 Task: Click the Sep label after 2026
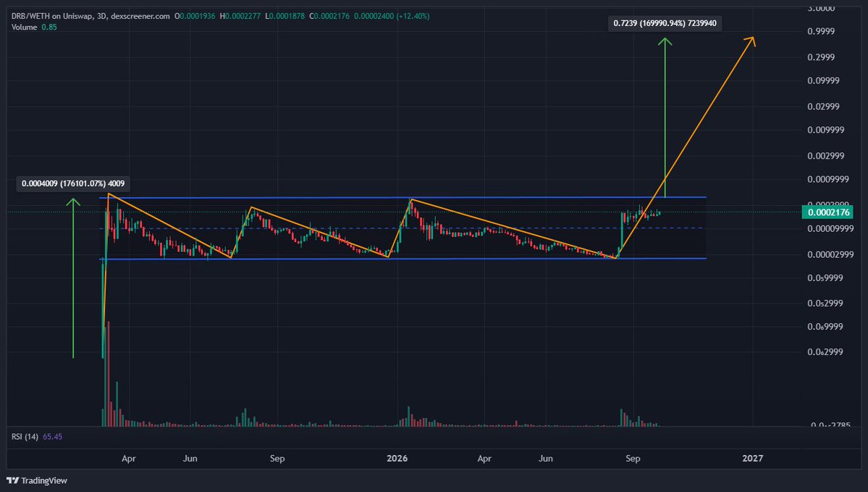tap(633, 459)
